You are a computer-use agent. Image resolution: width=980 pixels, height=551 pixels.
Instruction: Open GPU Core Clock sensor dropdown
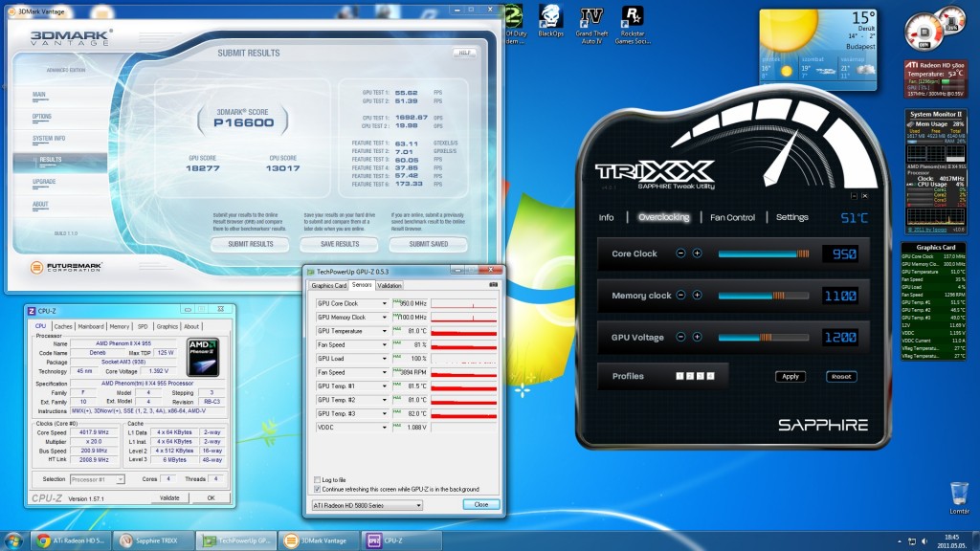pos(385,303)
